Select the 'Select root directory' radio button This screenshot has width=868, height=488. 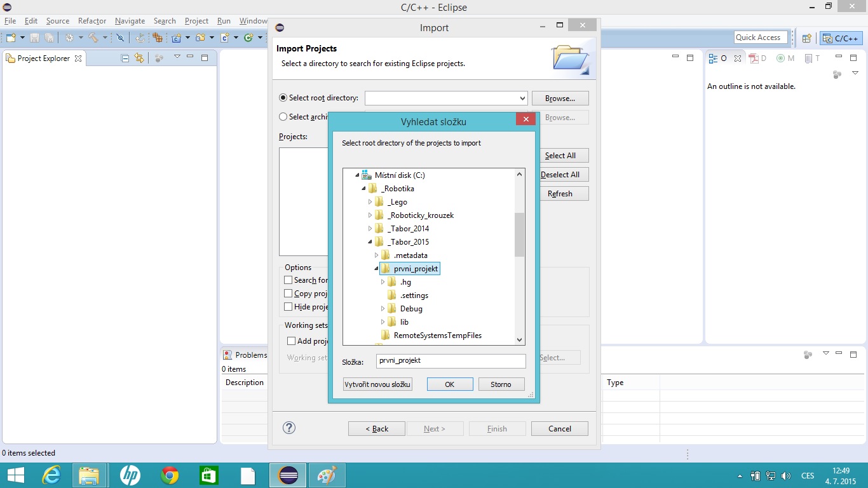(283, 98)
